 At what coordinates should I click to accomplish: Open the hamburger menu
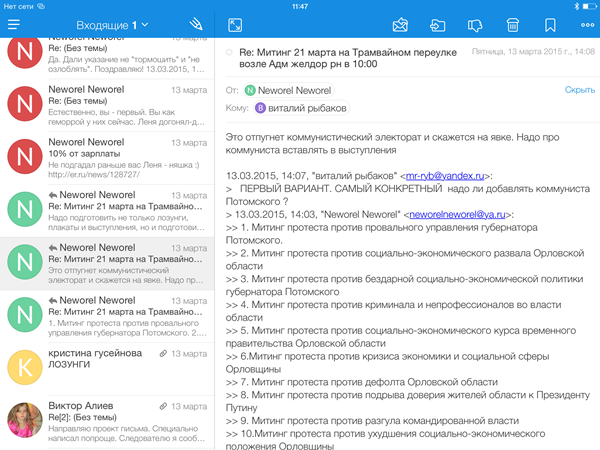coord(14,25)
